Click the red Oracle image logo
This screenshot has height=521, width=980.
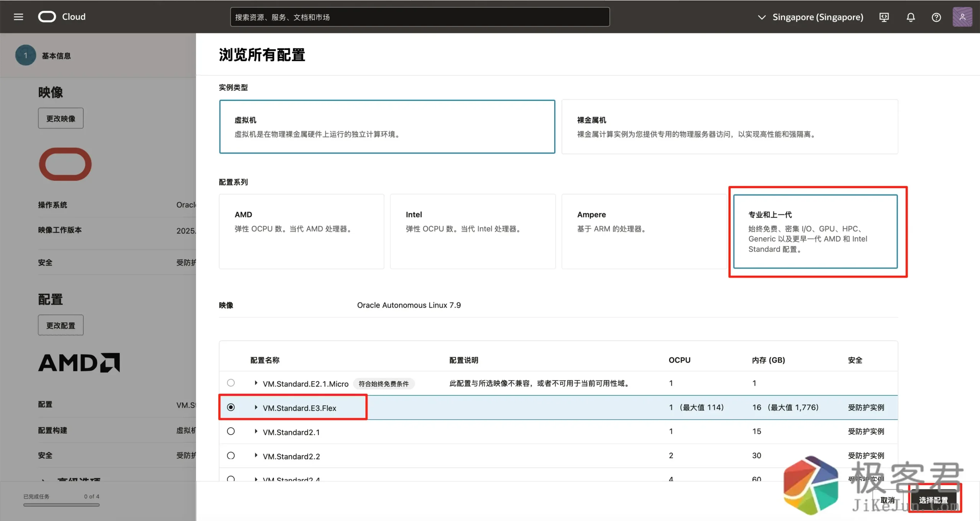pos(65,164)
